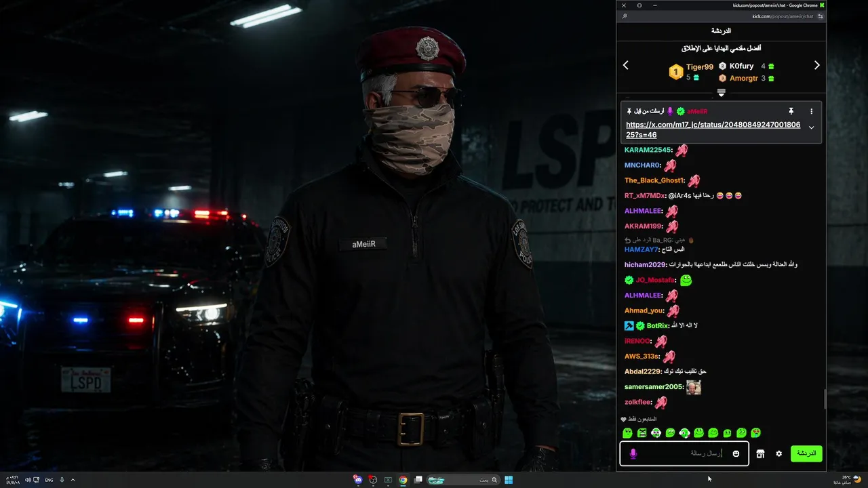Open the Kick shop storefront icon
Viewport: 868px width, 488px height.
pos(760,453)
